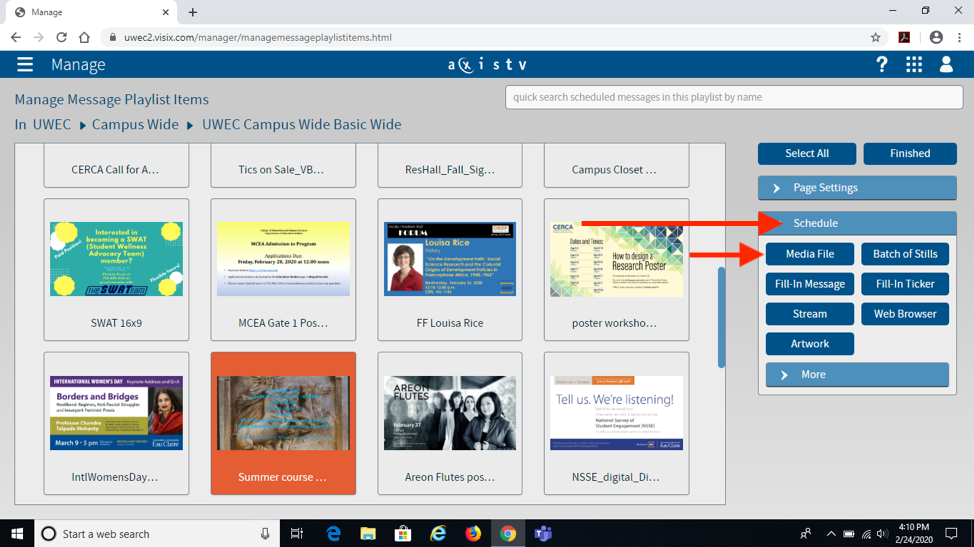Schedule a Batch of Stills
The width and height of the screenshot is (974, 547).
(904, 254)
